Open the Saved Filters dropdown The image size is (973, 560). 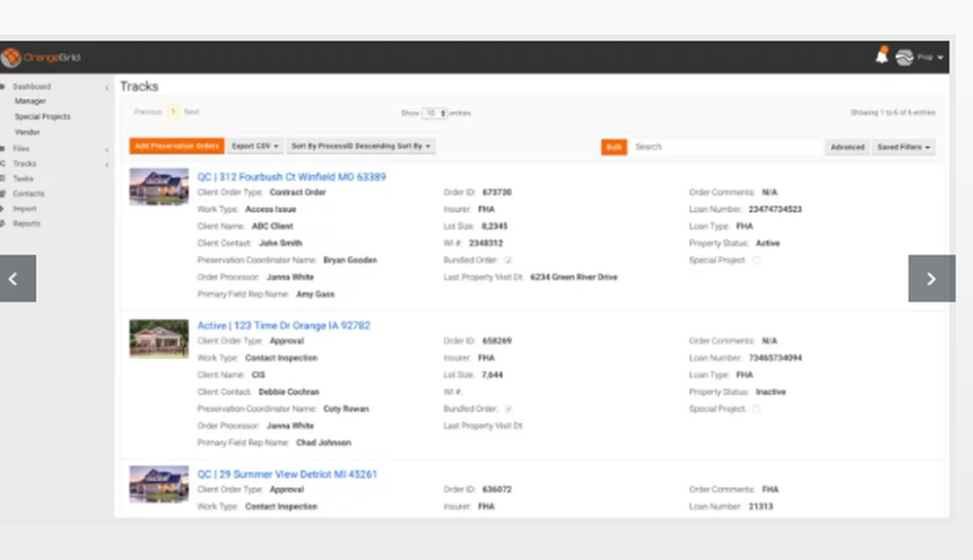(904, 147)
